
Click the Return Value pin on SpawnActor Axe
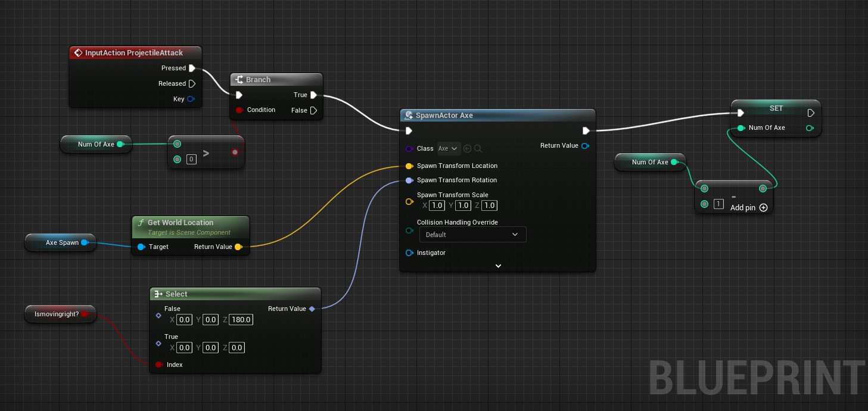click(x=585, y=146)
